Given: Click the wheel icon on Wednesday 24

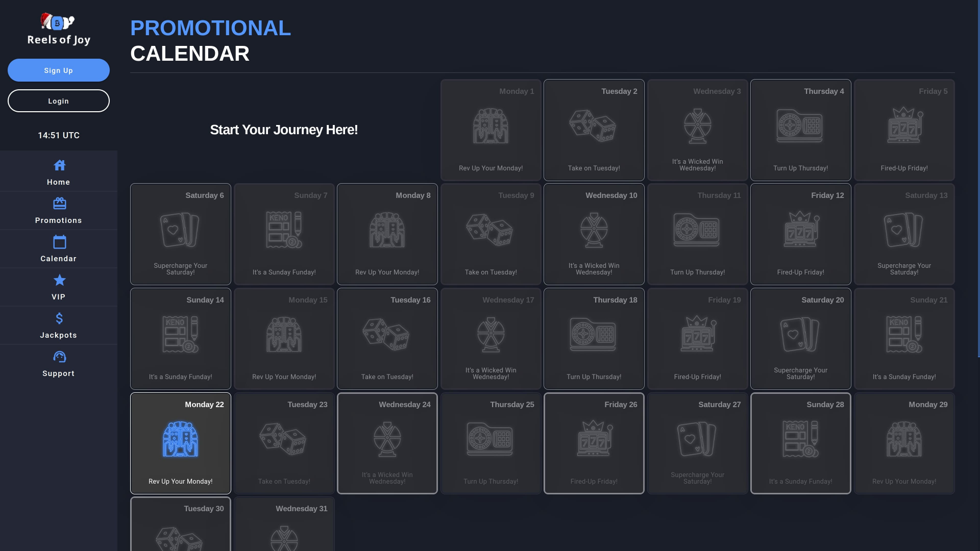Looking at the screenshot, I should coord(386,439).
